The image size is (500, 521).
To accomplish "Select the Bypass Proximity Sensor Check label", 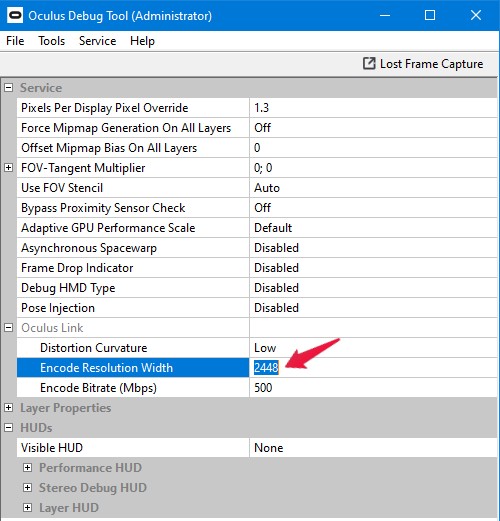I will [x=103, y=208].
